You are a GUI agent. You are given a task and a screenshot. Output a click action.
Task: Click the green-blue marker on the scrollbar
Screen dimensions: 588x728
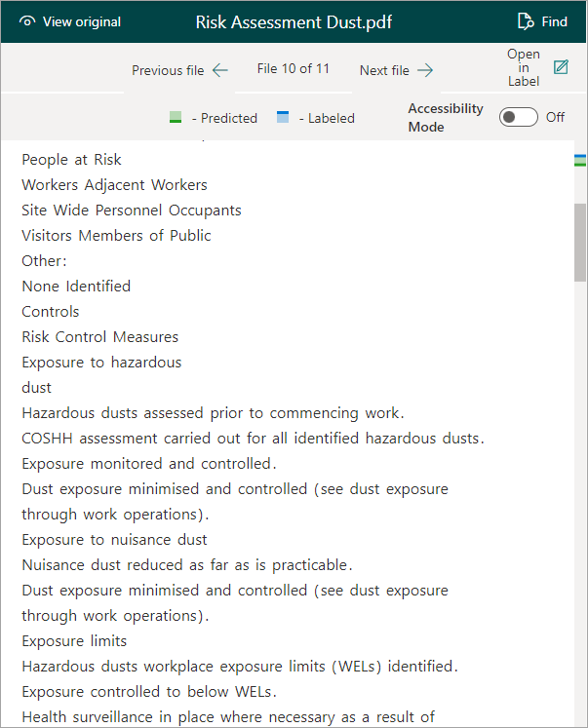pos(580,161)
